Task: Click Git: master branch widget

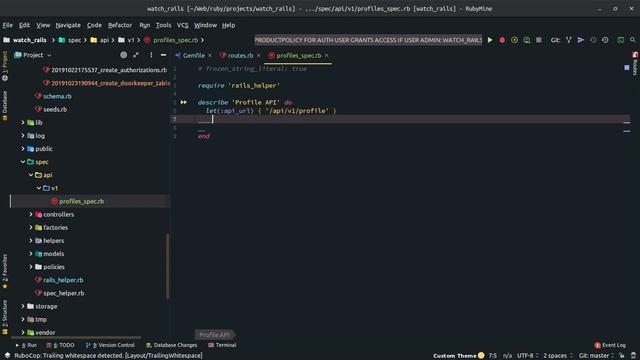Action: click(596, 356)
